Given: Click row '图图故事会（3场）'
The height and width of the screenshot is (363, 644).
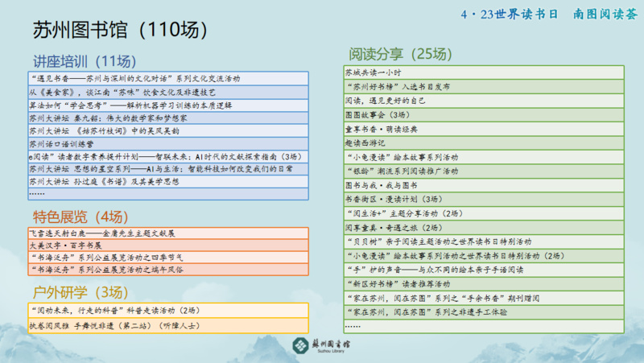Looking at the screenshot, I should [484, 114].
